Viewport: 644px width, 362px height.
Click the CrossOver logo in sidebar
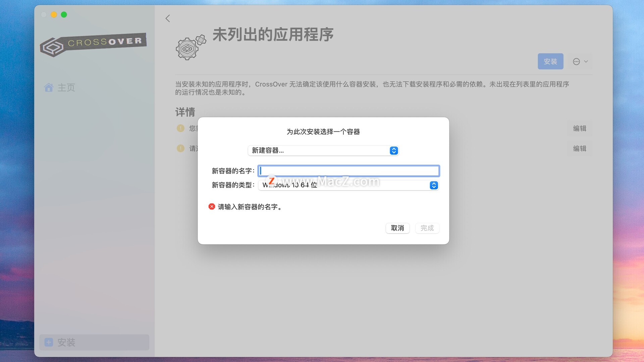[x=93, y=45]
